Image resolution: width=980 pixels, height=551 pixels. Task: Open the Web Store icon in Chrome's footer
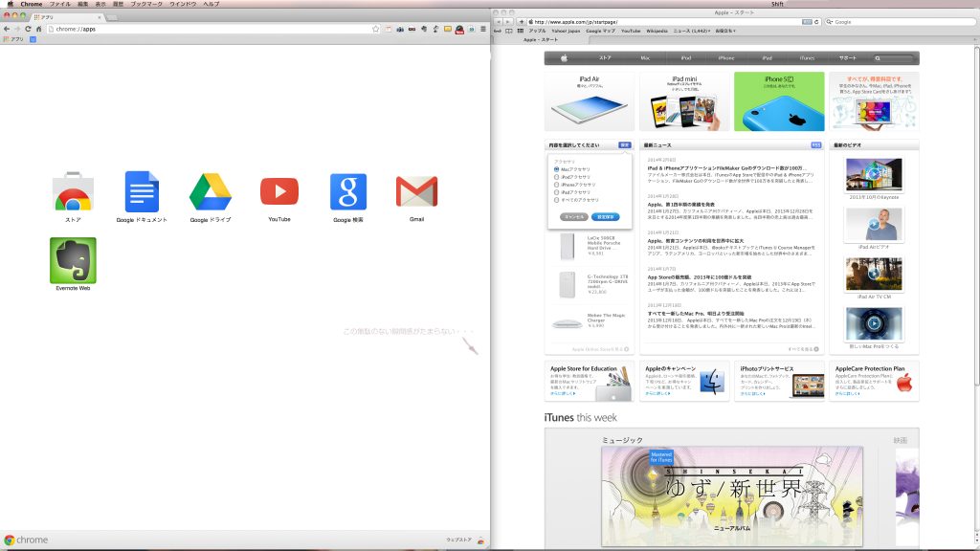point(480,540)
